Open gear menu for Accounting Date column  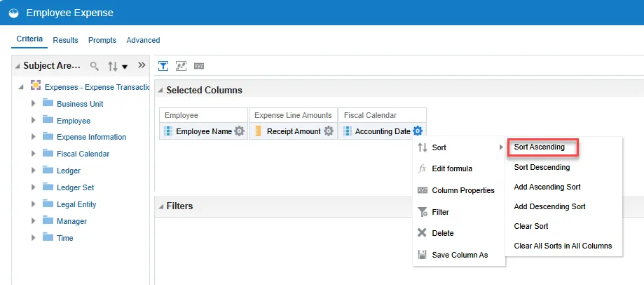click(418, 131)
